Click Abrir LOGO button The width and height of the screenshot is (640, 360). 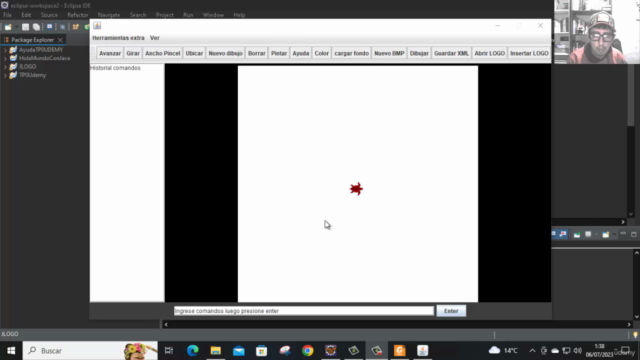[x=489, y=53]
